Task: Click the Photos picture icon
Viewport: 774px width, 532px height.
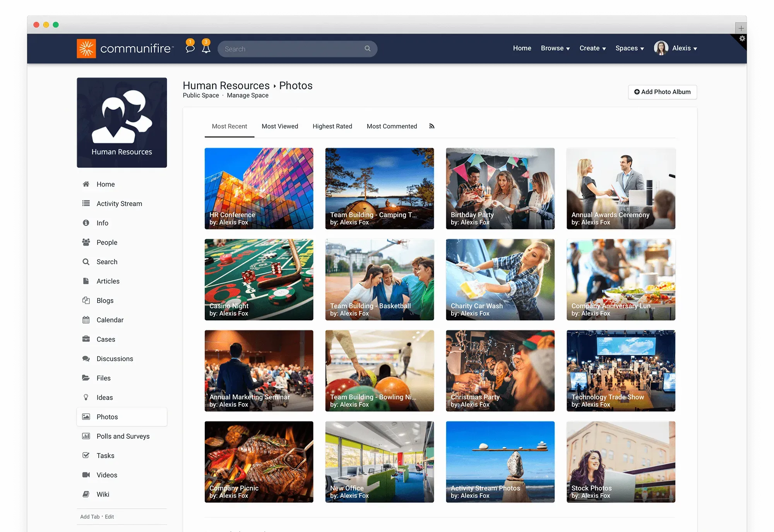Action: point(86,417)
